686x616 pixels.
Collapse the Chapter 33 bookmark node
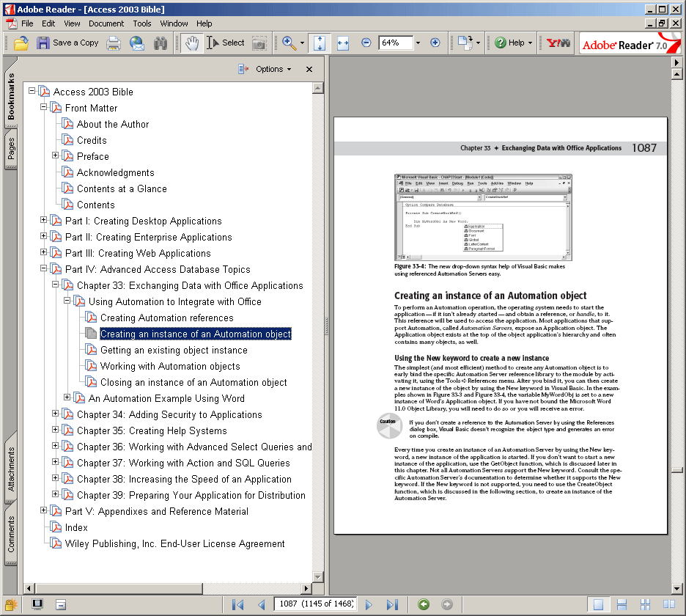coord(55,284)
